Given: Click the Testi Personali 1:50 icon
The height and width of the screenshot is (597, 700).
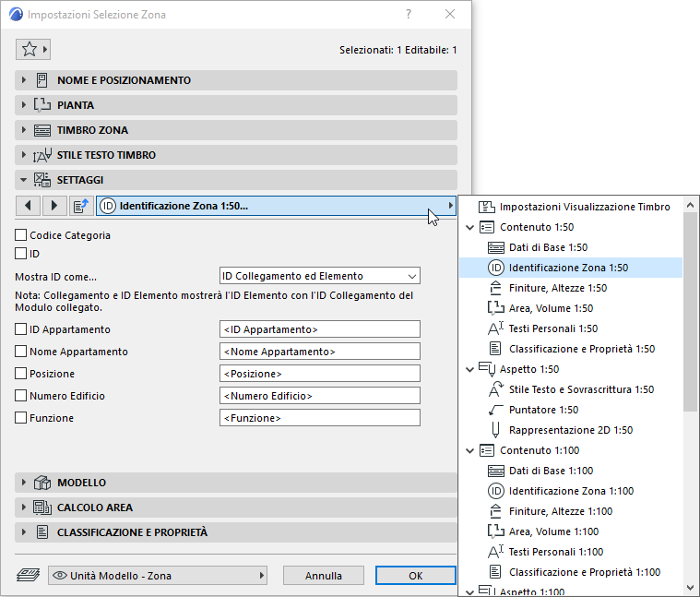Looking at the screenshot, I should coord(496,328).
